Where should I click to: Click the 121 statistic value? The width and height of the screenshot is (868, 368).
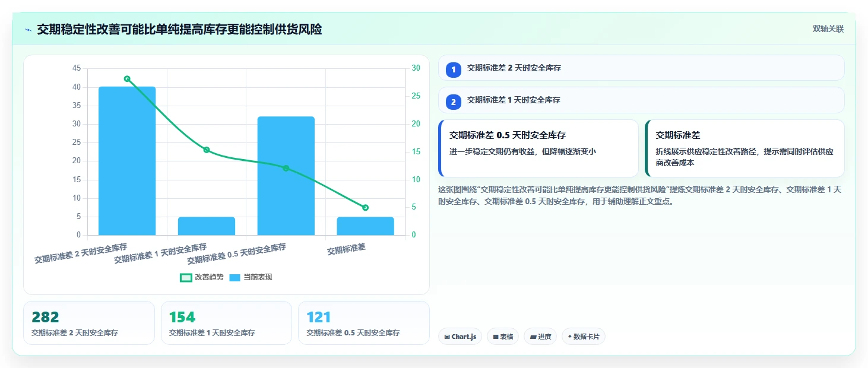319,318
